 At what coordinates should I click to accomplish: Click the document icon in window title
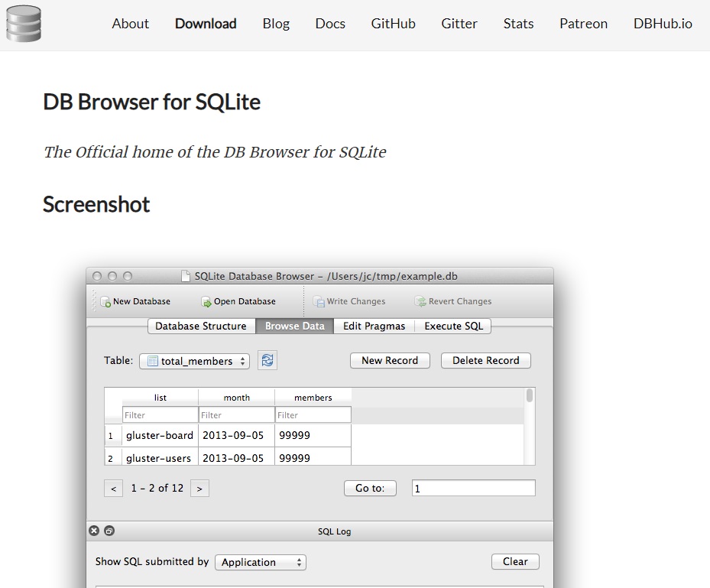click(x=185, y=276)
